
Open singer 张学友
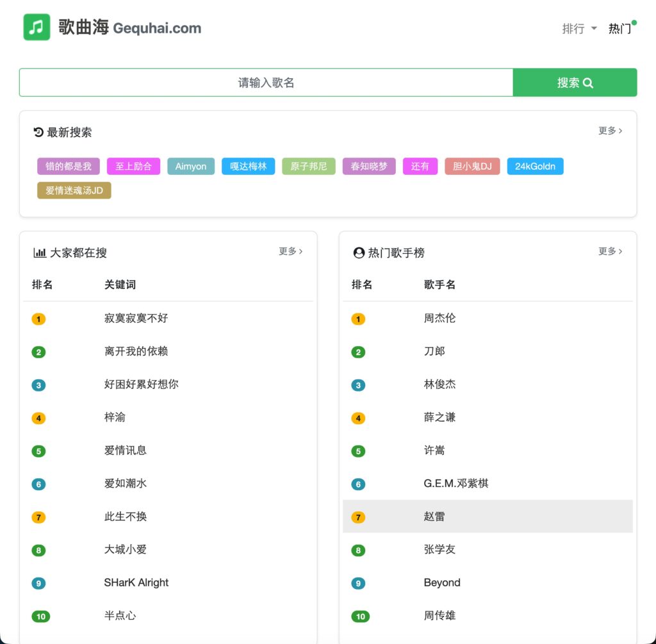(439, 549)
